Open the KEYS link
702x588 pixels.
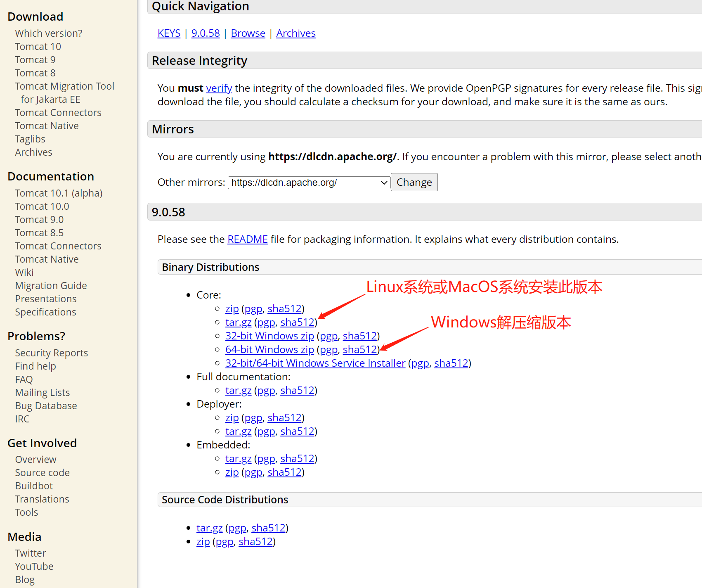point(169,33)
